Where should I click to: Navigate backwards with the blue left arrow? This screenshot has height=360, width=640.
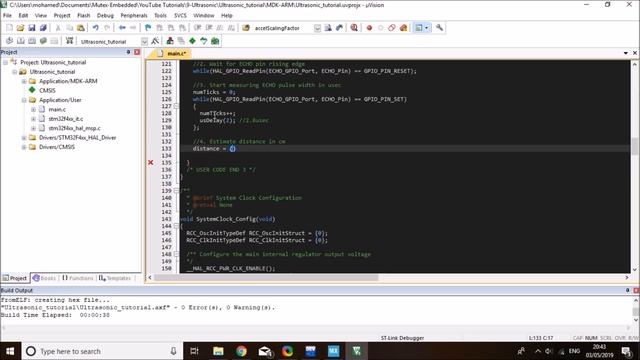[x=122, y=28]
